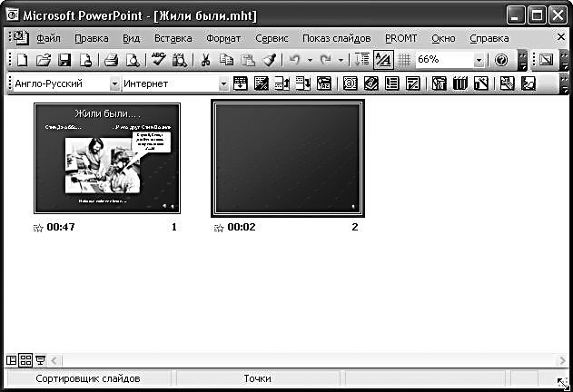Open the 66% zoom dropdown

click(479, 61)
